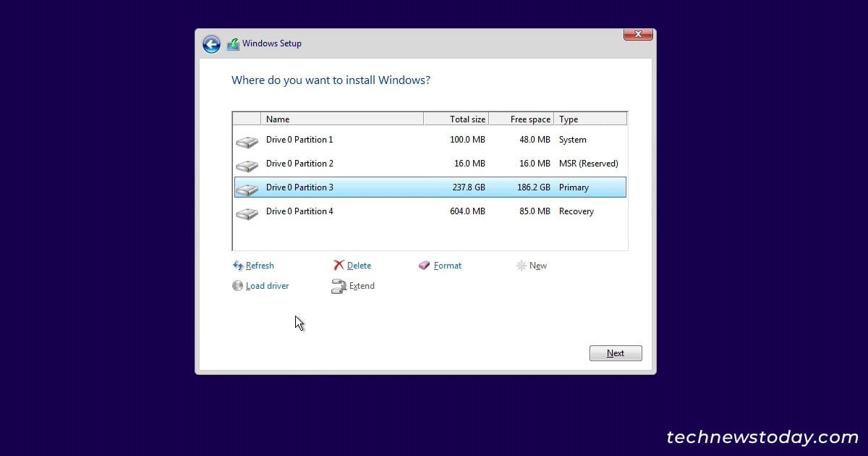Screen dimensions: 868x456
Task: Open the Load driver link
Action: tap(267, 286)
